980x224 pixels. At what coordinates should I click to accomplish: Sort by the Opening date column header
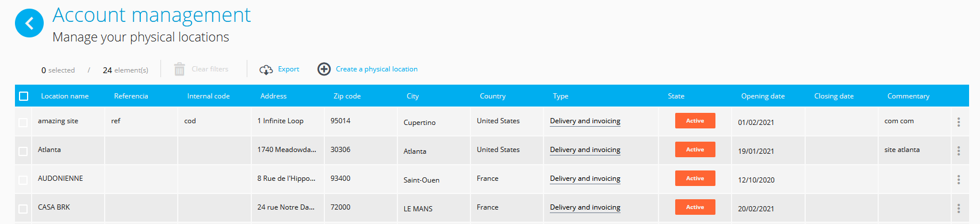point(763,96)
